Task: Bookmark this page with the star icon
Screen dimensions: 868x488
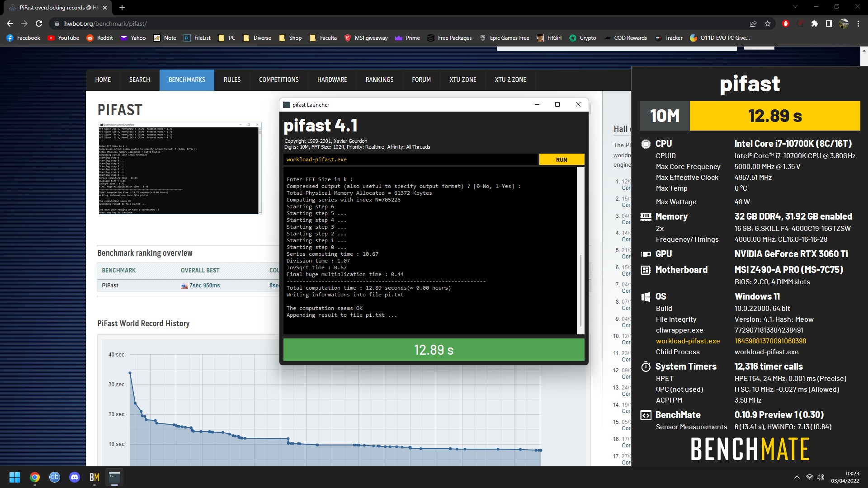Action: pos(768,23)
